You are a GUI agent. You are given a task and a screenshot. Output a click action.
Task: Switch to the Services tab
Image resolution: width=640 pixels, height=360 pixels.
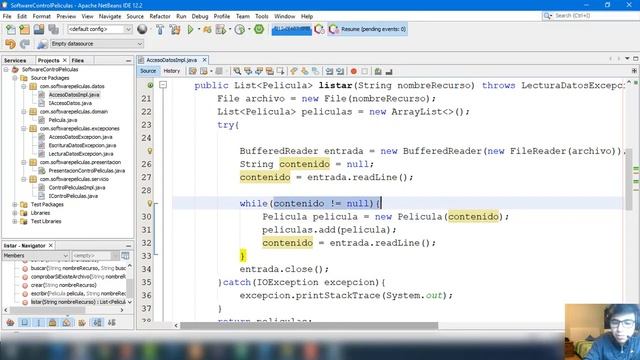click(15, 60)
